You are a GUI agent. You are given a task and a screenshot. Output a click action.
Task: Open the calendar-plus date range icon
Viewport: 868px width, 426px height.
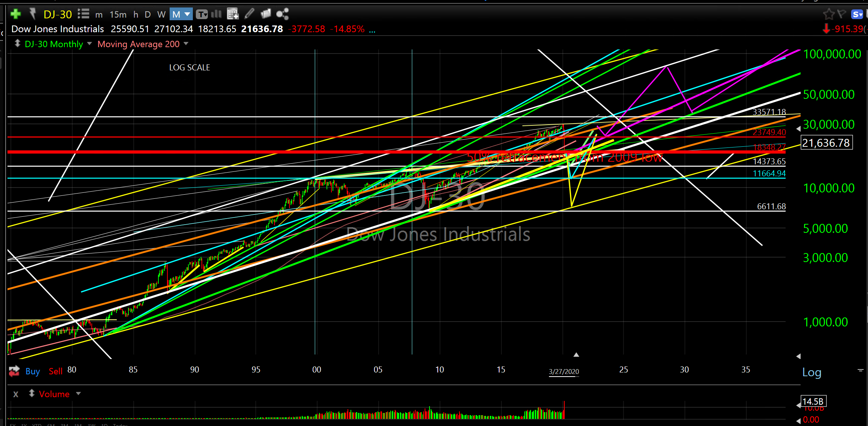point(233,14)
